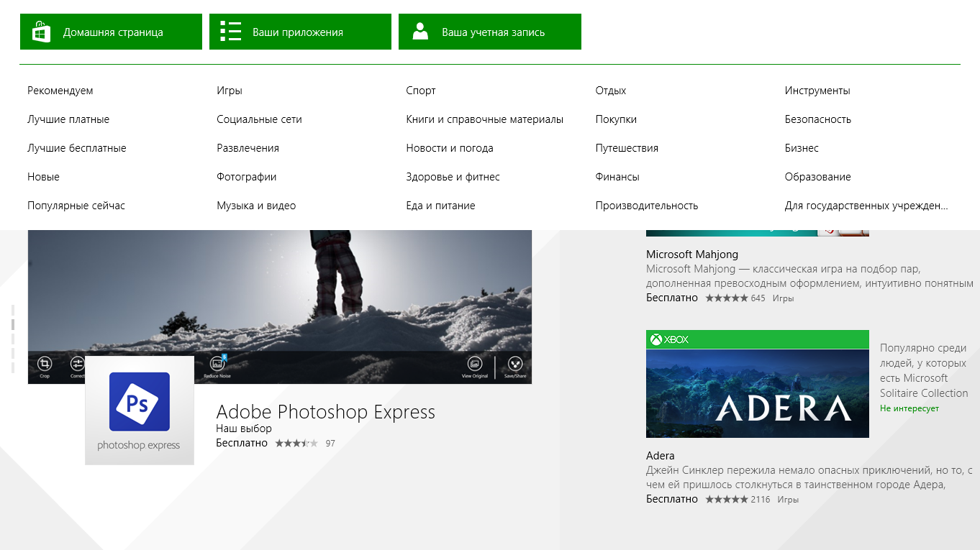Click the Correct icon in Photoshop preview
Viewport: 980px width, 550px height.
[x=78, y=366]
